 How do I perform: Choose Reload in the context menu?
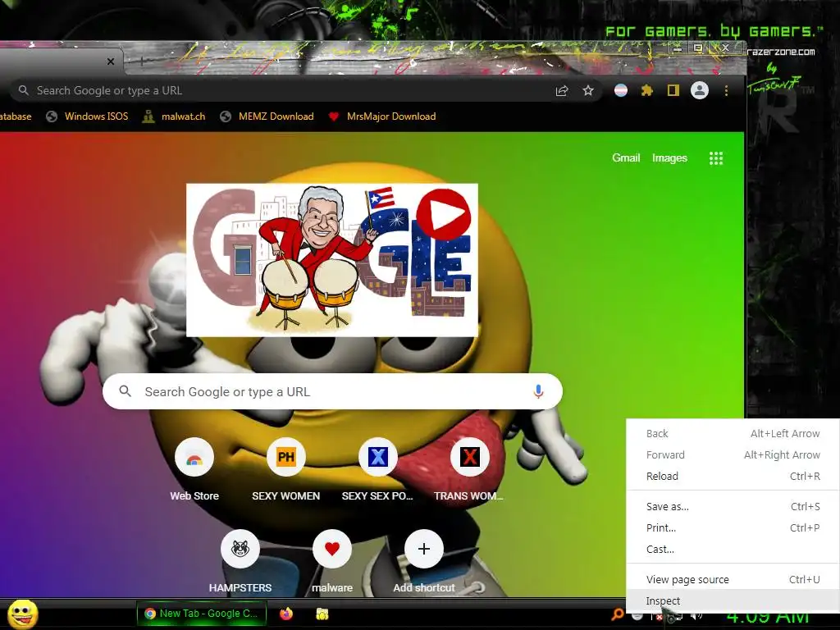[733, 477]
